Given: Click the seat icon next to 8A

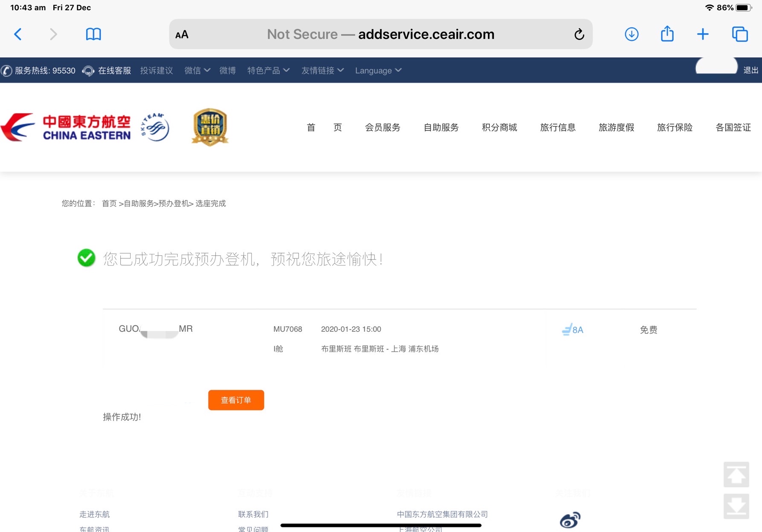Looking at the screenshot, I should click(567, 329).
